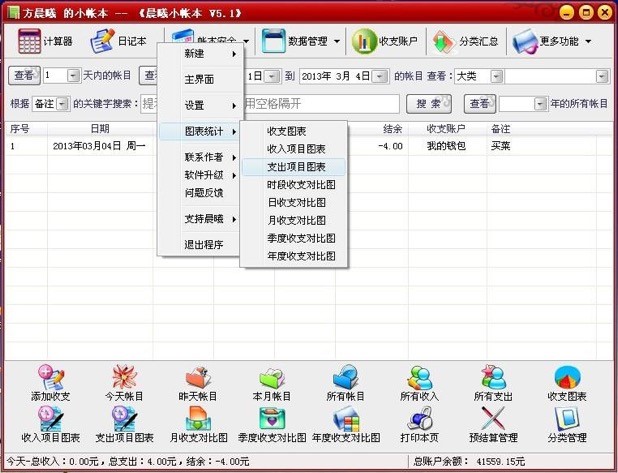618x473 pixels.
Task: Click the keyword search input field
Action: (x=270, y=104)
